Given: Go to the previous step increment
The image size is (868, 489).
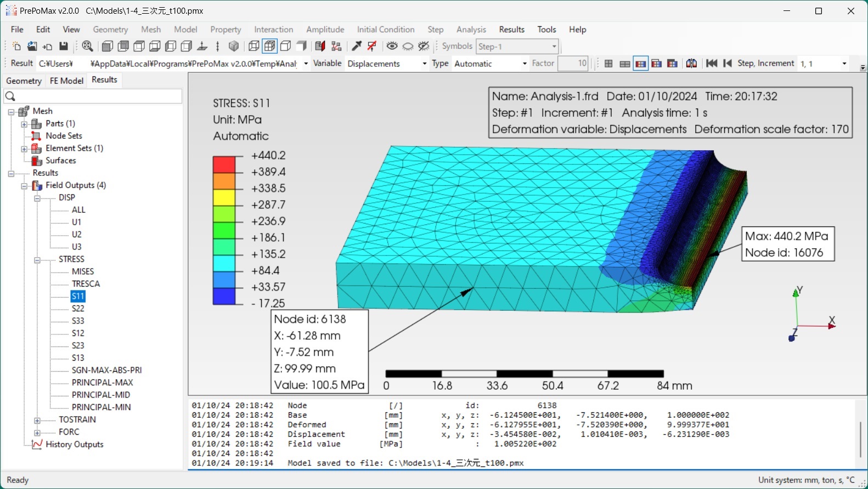Looking at the screenshot, I should coord(728,64).
